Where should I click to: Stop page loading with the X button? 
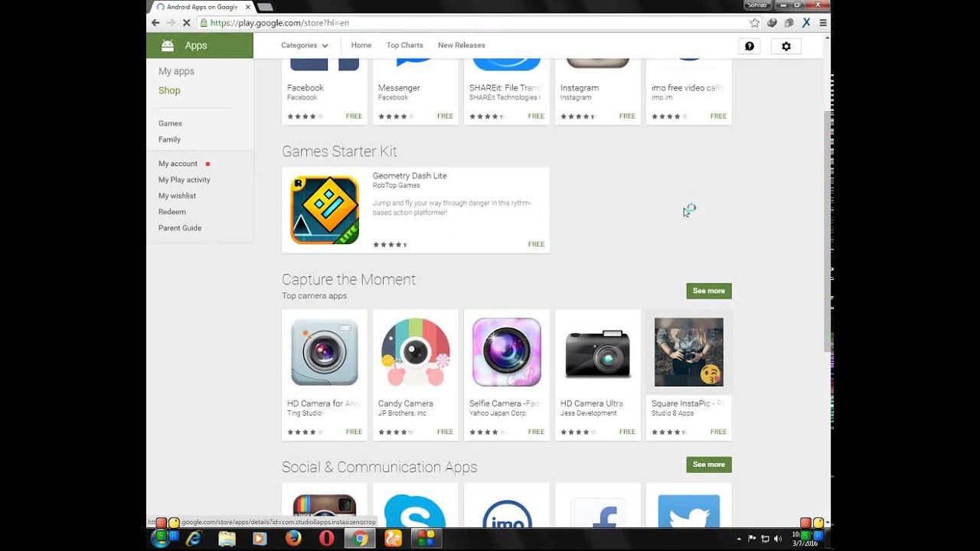pos(186,23)
